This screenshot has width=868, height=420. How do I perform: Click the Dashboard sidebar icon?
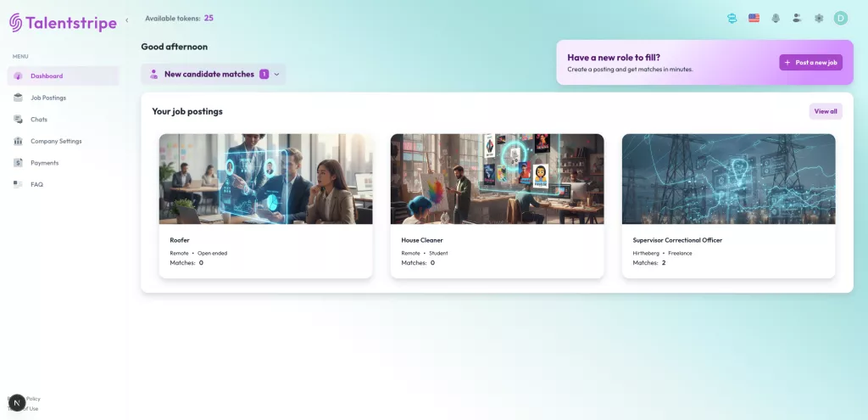tap(18, 76)
